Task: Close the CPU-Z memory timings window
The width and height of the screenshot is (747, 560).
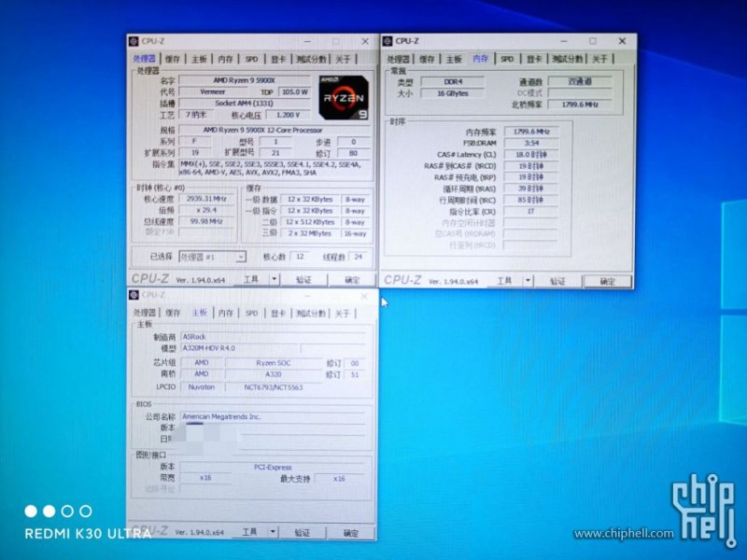Action: click(621, 41)
